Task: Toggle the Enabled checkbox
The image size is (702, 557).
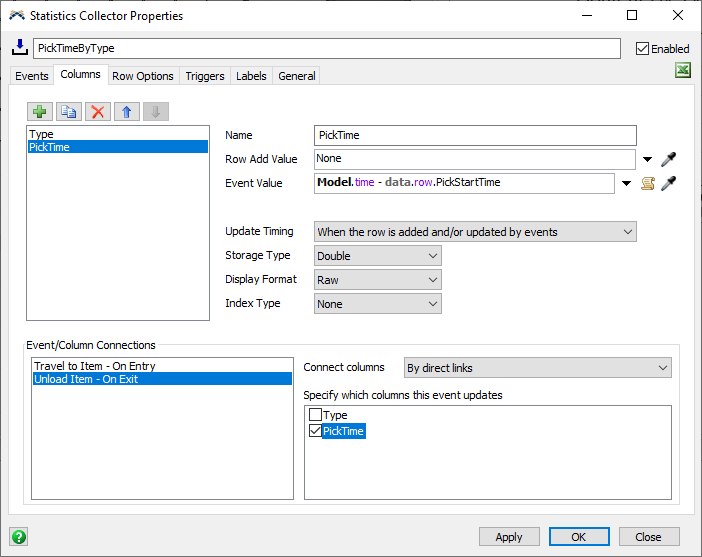Action: [643, 48]
